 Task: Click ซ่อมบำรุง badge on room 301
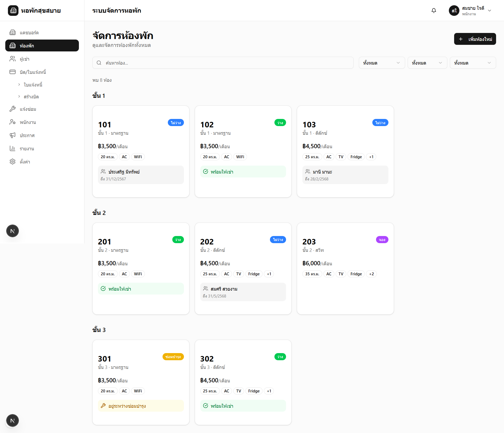coord(173,357)
